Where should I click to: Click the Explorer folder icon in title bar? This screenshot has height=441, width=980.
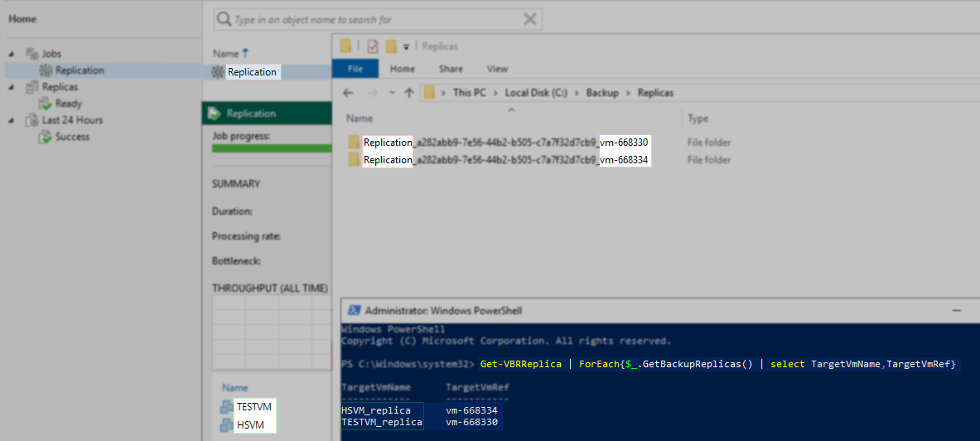point(345,46)
